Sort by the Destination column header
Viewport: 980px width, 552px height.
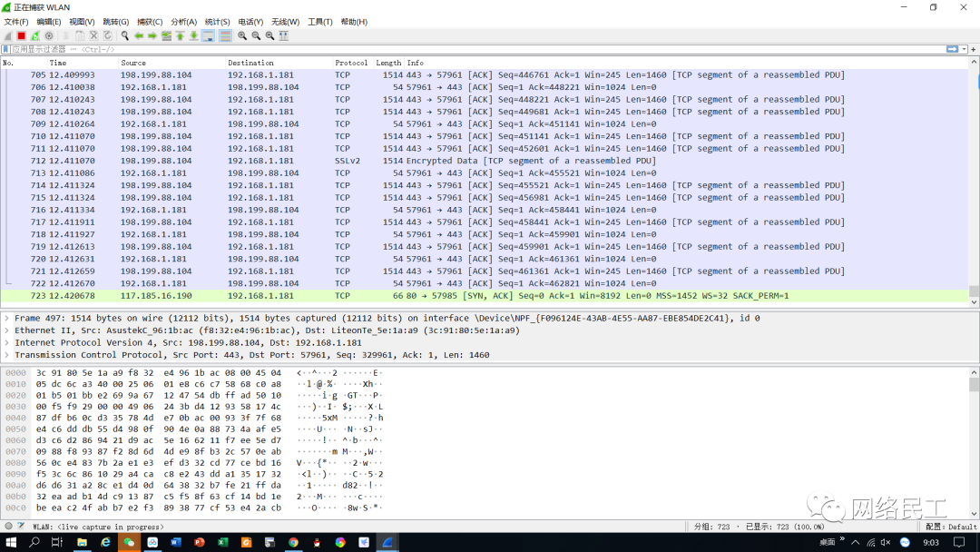(279, 63)
